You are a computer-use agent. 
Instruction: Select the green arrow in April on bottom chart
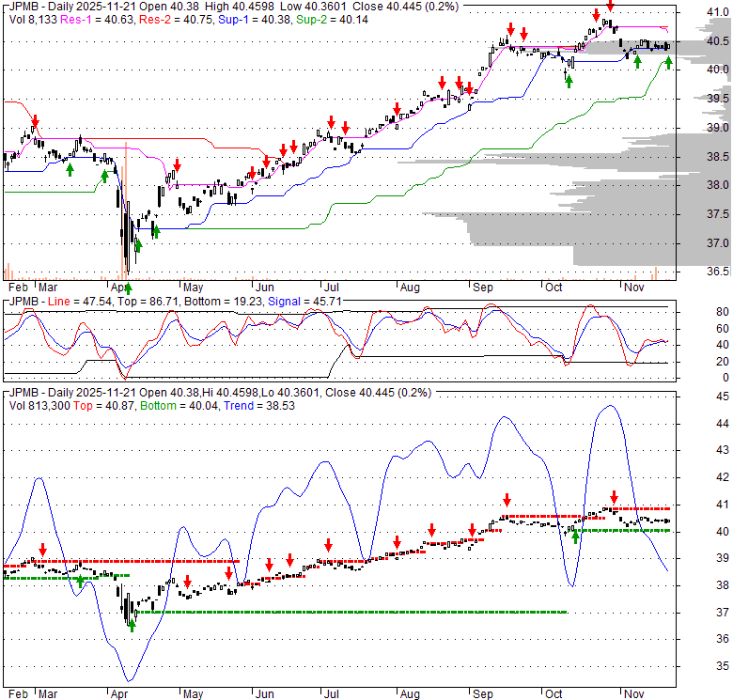click(x=132, y=624)
